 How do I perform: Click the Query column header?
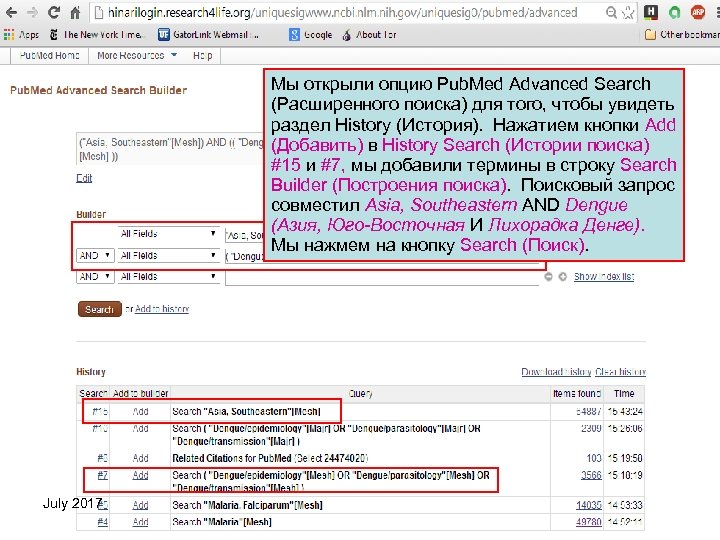[360, 394]
